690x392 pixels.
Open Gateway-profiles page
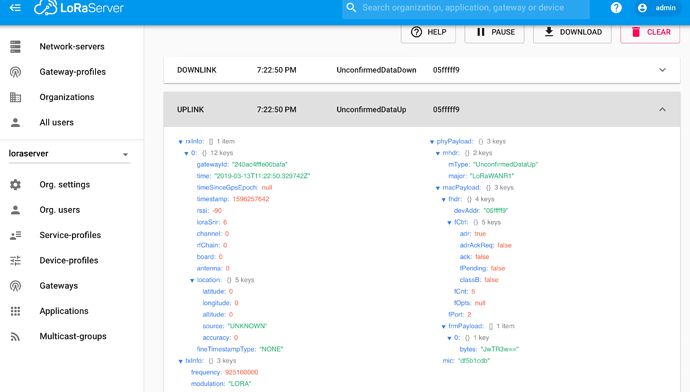tap(72, 72)
